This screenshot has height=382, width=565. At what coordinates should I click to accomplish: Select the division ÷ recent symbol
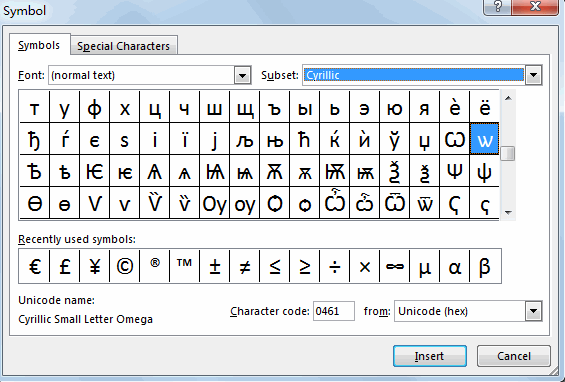point(335,266)
